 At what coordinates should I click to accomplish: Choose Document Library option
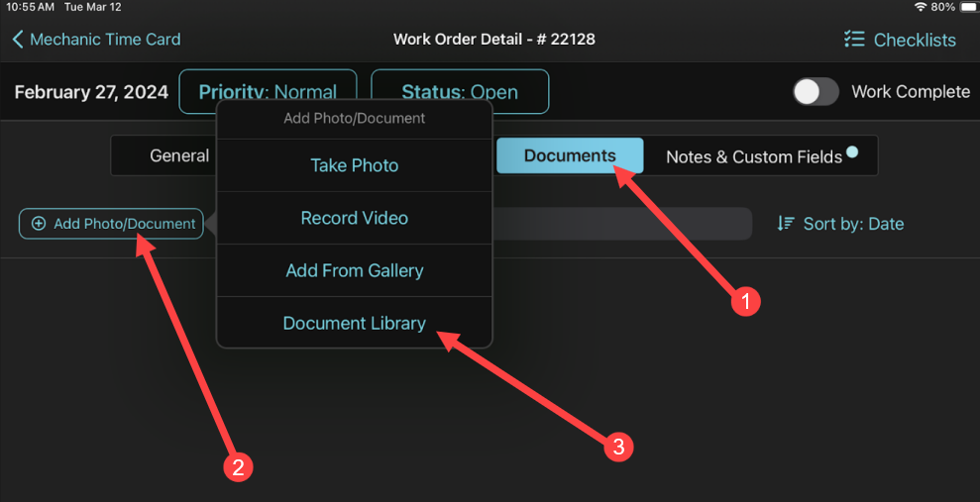point(355,323)
